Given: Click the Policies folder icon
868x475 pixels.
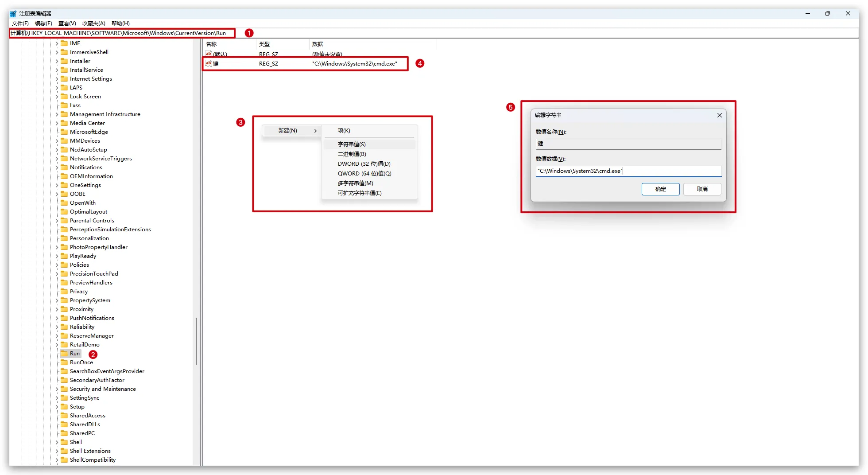Looking at the screenshot, I should tap(64, 265).
